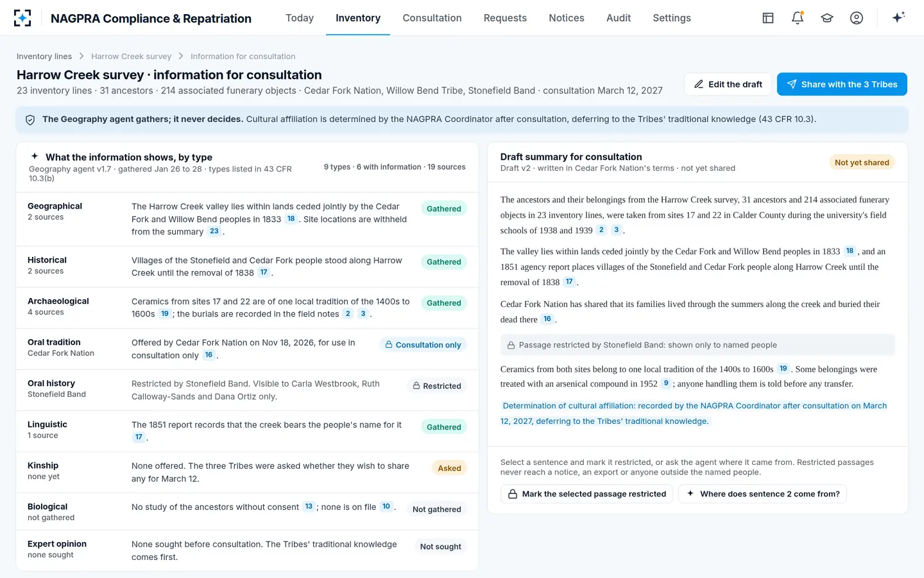Open the Audit tab
Viewport: 924px width, 578px height.
[619, 18]
